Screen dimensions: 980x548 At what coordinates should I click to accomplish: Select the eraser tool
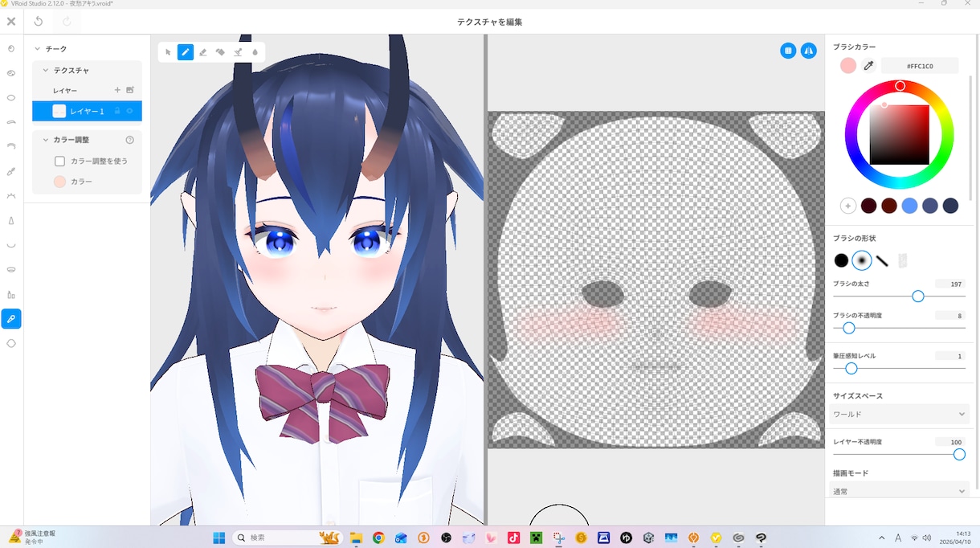(202, 52)
